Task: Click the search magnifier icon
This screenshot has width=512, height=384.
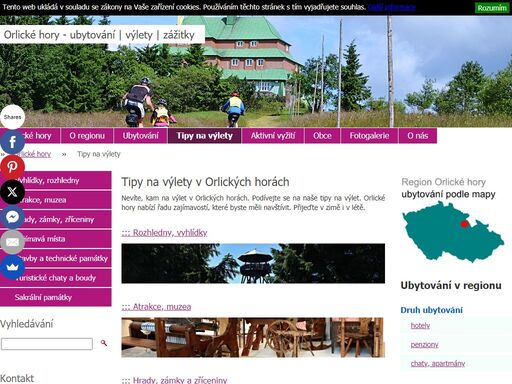Action: (104, 343)
